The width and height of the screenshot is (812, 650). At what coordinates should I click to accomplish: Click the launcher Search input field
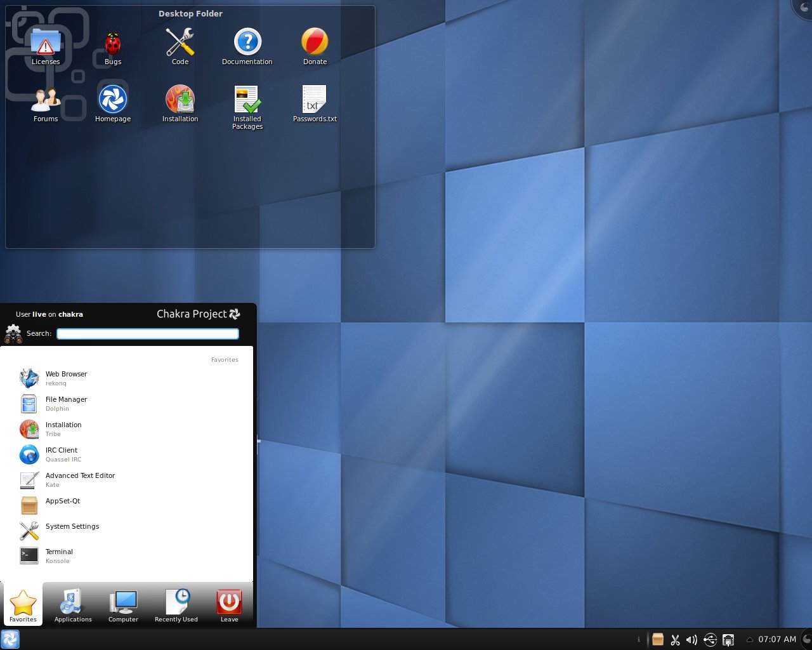[x=148, y=333]
